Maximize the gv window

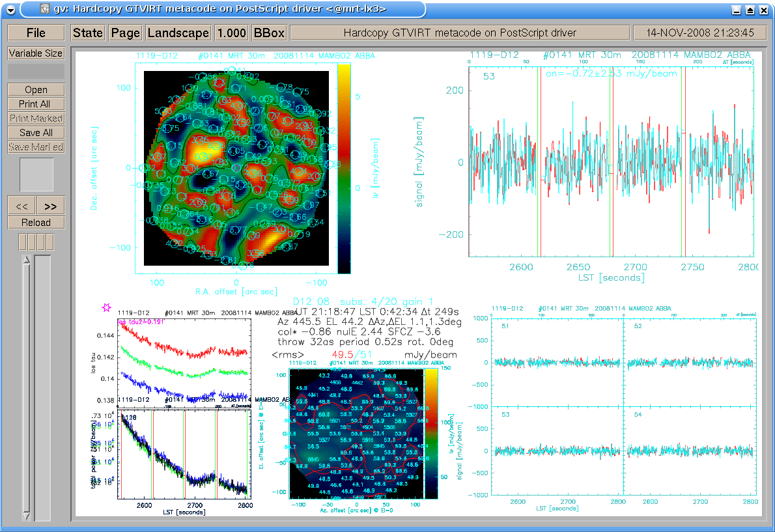(750, 10)
